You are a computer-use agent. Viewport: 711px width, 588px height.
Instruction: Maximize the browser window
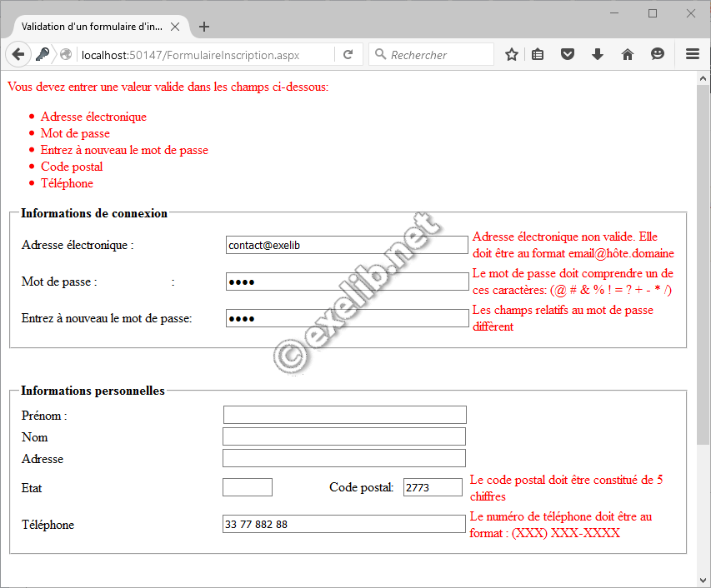(x=653, y=13)
